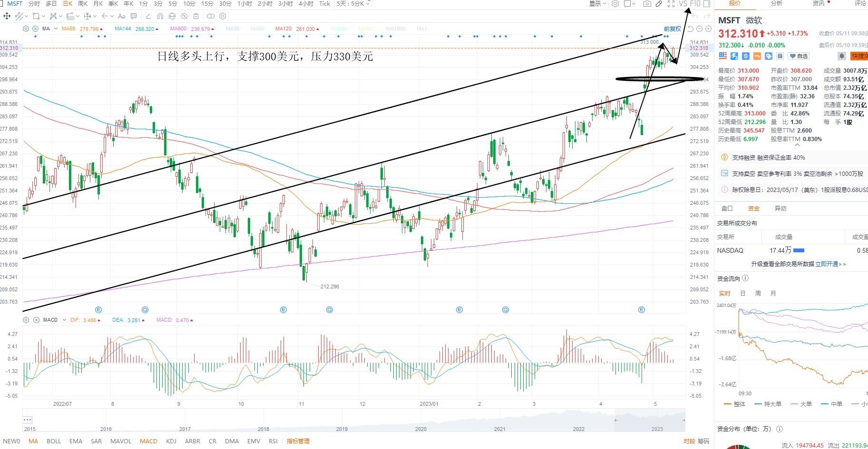Toggle the right side panel layout icon
Image resolution: width=868 pixels, height=449 pixels.
point(707,4)
